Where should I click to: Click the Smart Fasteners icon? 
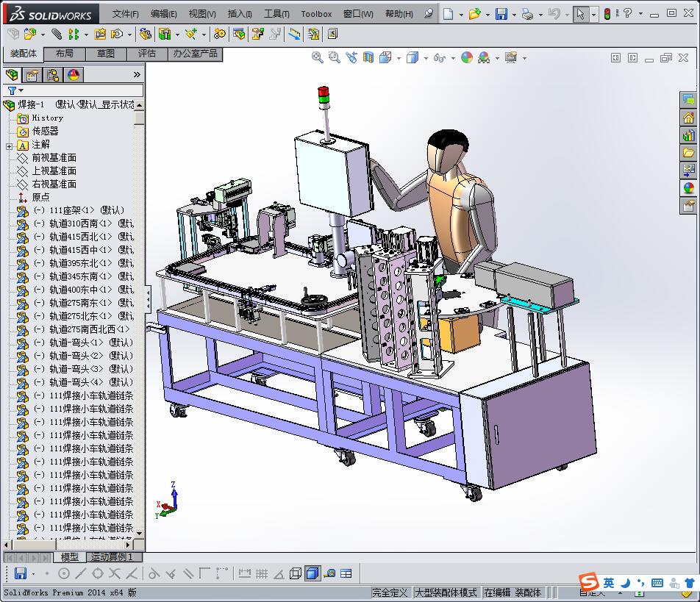pos(101,34)
